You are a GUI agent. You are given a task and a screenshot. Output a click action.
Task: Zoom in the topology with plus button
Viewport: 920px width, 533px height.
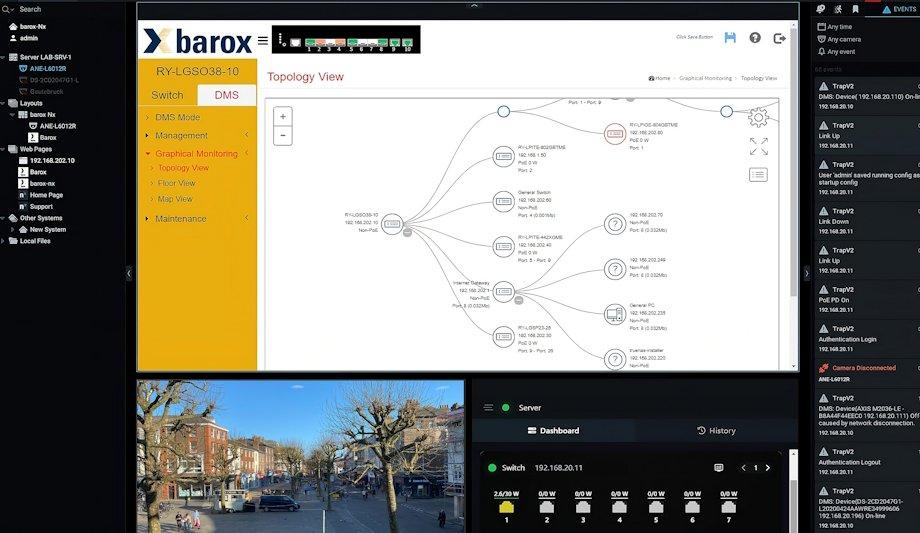click(283, 116)
